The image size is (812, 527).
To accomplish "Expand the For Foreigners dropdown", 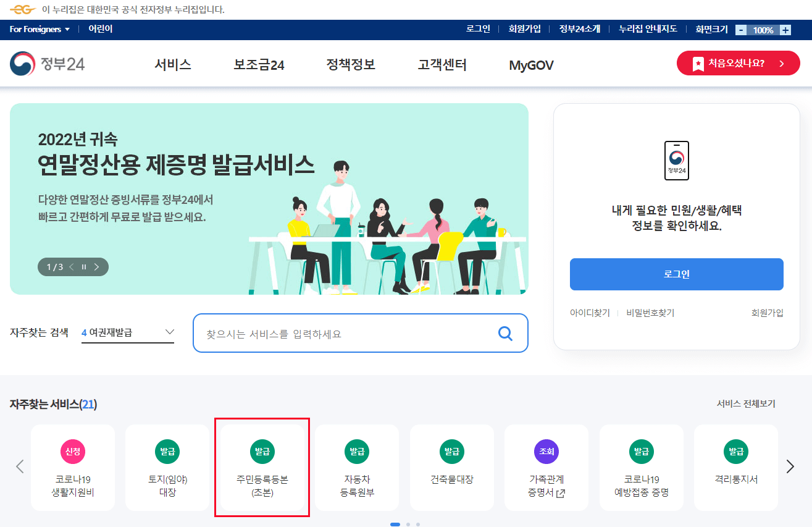I will 40,29.
